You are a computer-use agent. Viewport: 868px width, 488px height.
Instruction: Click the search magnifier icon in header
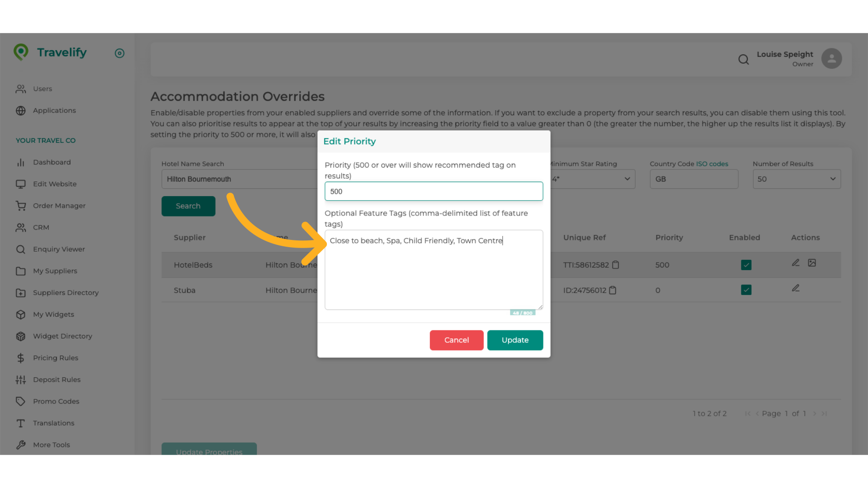[744, 59]
